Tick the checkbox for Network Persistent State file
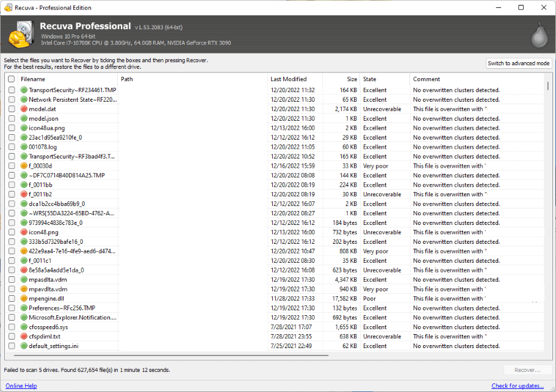 tap(12, 99)
